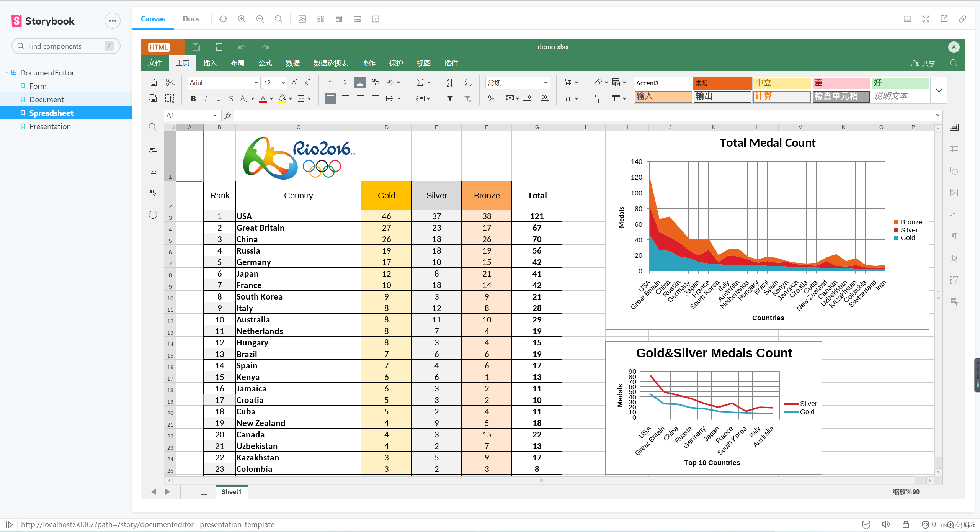Open the comments icon in left sidebar
Image resolution: width=980 pixels, height=532 pixels.
[153, 149]
